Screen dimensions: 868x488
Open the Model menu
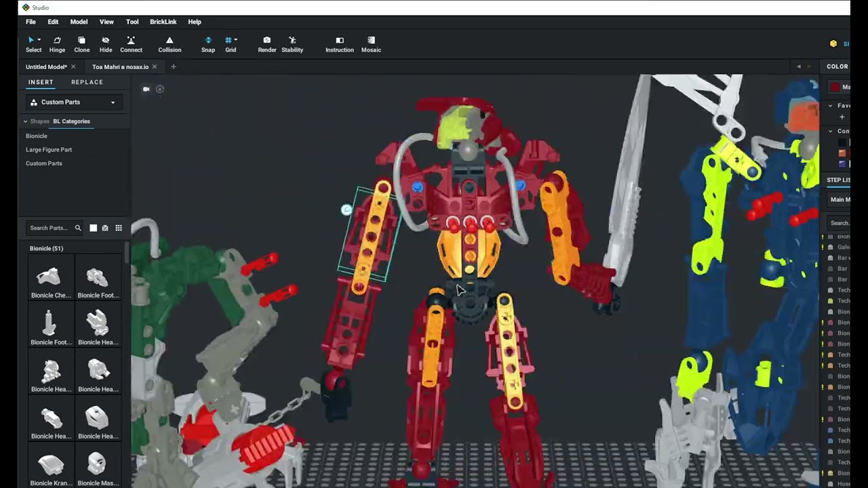(x=79, y=22)
